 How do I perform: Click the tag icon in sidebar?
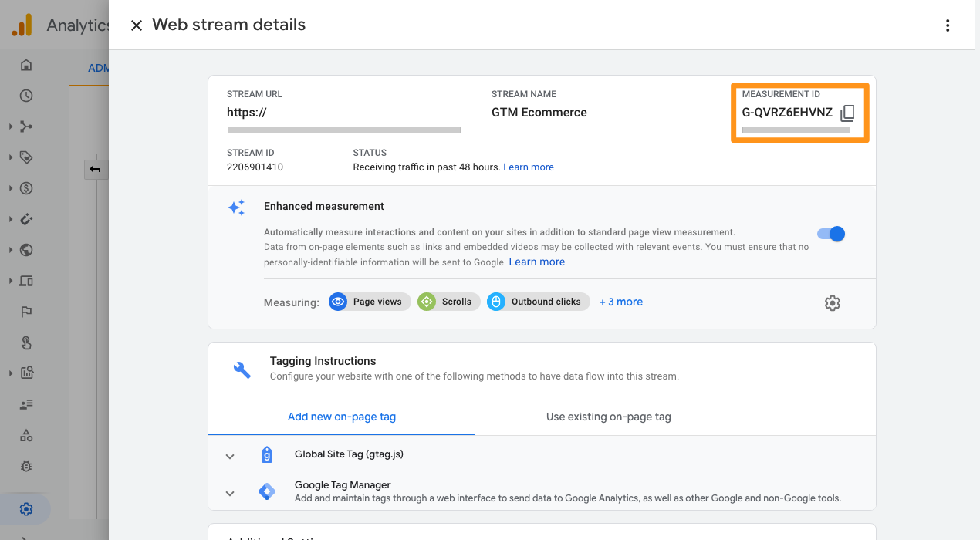point(26,157)
